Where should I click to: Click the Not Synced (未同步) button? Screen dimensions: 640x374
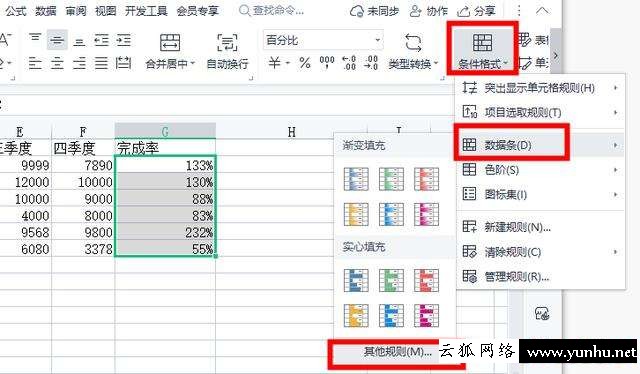374,11
